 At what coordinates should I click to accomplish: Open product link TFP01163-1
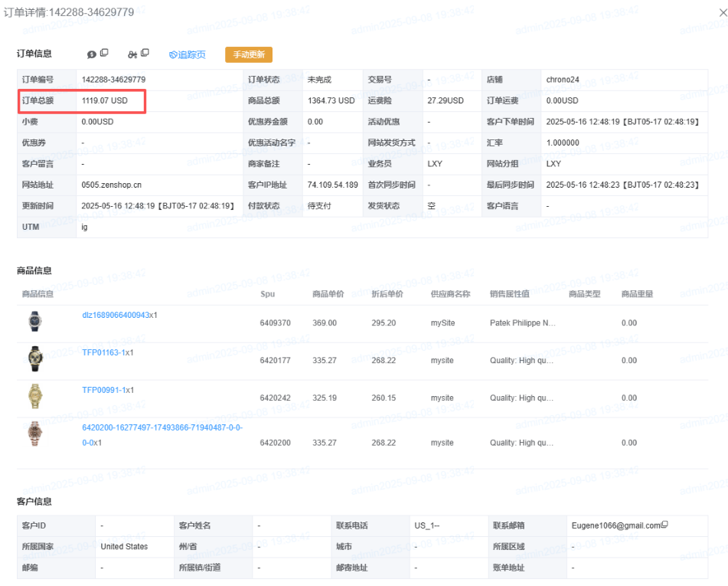pyautogui.click(x=105, y=352)
